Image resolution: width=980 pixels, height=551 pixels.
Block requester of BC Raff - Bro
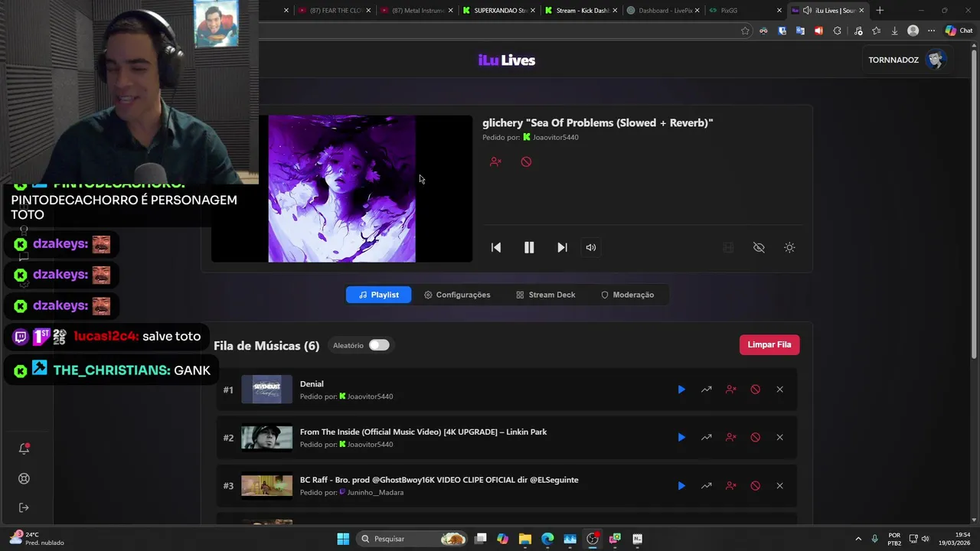pyautogui.click(x=731, y=486)
